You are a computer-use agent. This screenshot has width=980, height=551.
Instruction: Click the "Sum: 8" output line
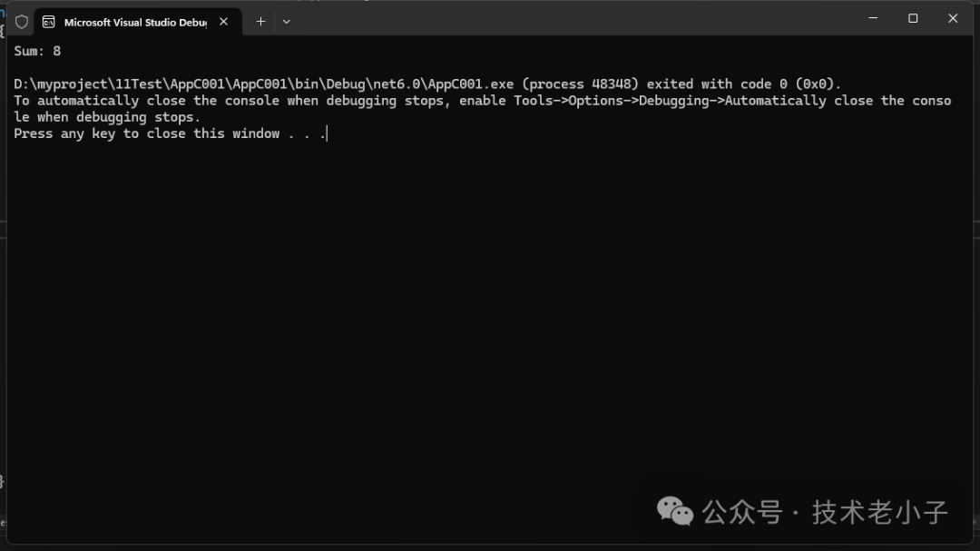(x=37, y=51)
